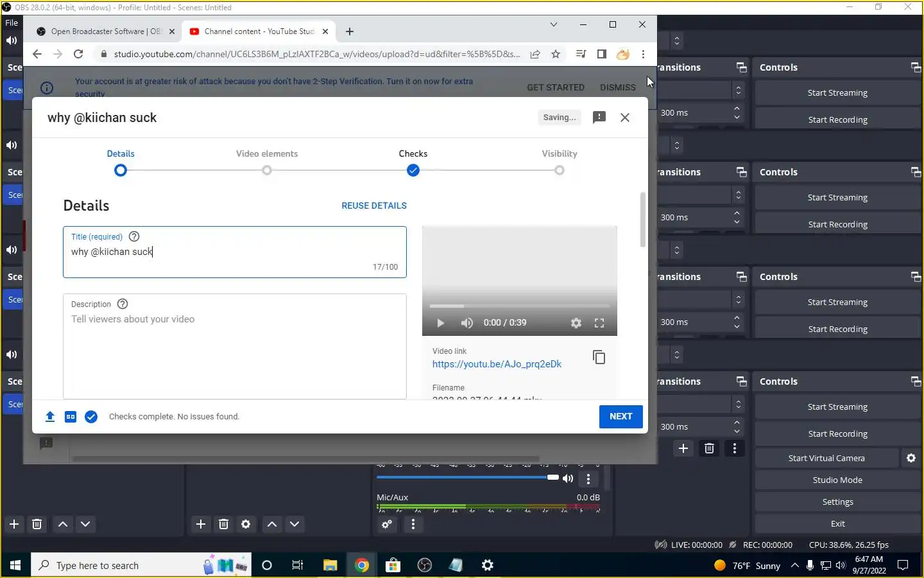
Task: Open OBS Settings from Controls
Action: 837,502
